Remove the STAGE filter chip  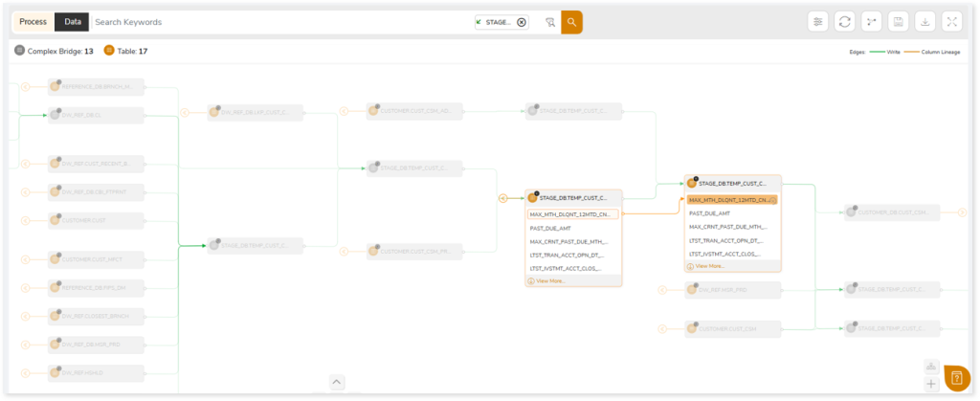(x=521, y=22)
